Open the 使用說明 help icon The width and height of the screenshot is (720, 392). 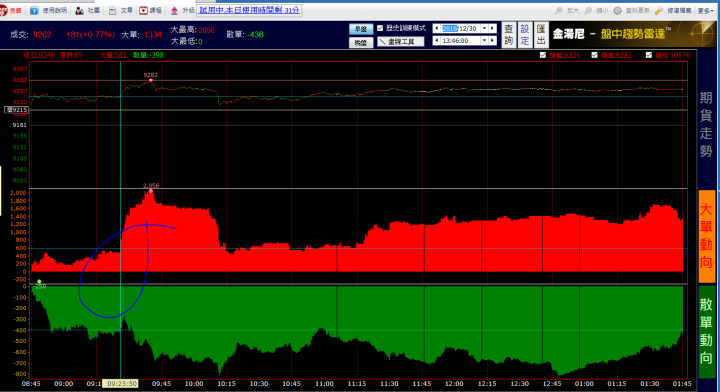click(34, 10)
